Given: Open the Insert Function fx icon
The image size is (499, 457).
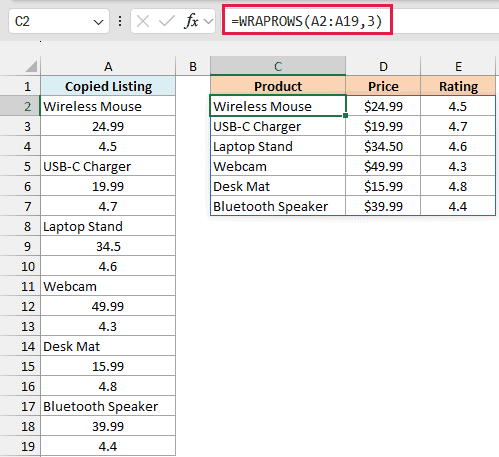Looking at the screenshot, I should 191,22.
